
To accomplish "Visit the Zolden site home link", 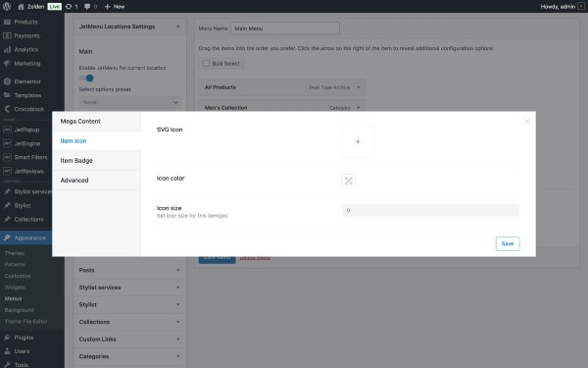I will pos(31,7).
